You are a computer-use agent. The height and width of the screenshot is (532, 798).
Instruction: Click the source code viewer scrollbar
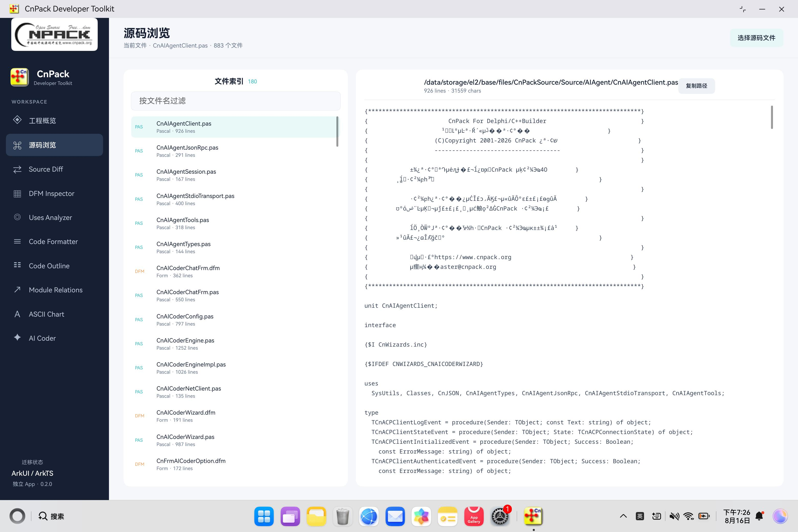772,117
